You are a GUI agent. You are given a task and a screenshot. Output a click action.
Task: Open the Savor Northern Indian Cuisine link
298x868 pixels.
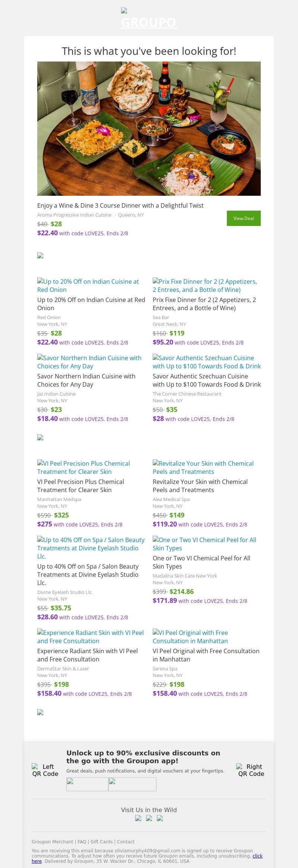(89, 362)
